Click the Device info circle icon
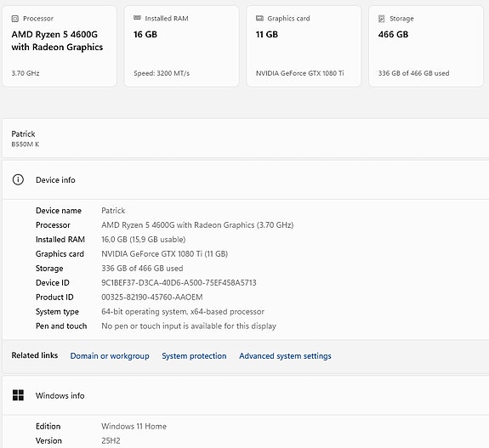This screenshot has width=489, height=448. tap(18, 180)
